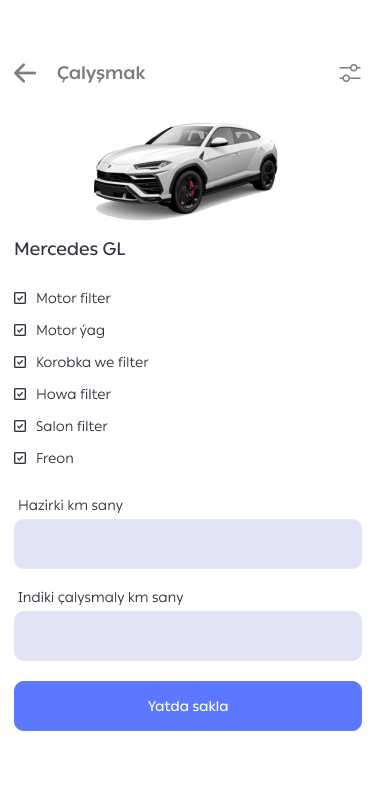Click the 'Howa filter' label text
The width and height of the screenshot is (375, 812).
tap(74, 395)
